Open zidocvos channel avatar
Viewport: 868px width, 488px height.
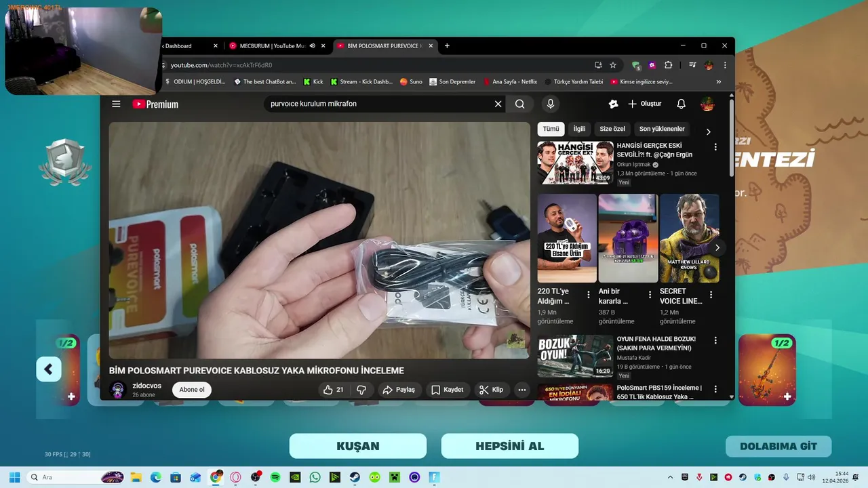[x=118, y=390]
